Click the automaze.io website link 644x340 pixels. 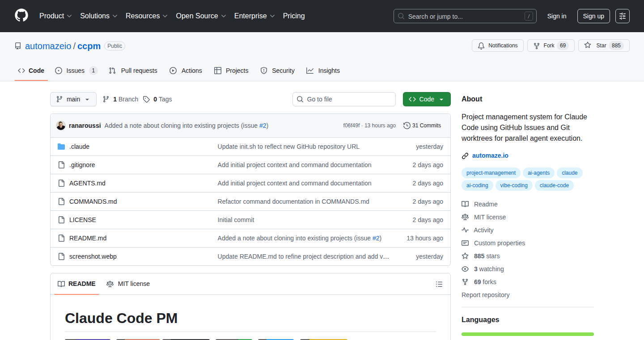click(x=490, y=155)
